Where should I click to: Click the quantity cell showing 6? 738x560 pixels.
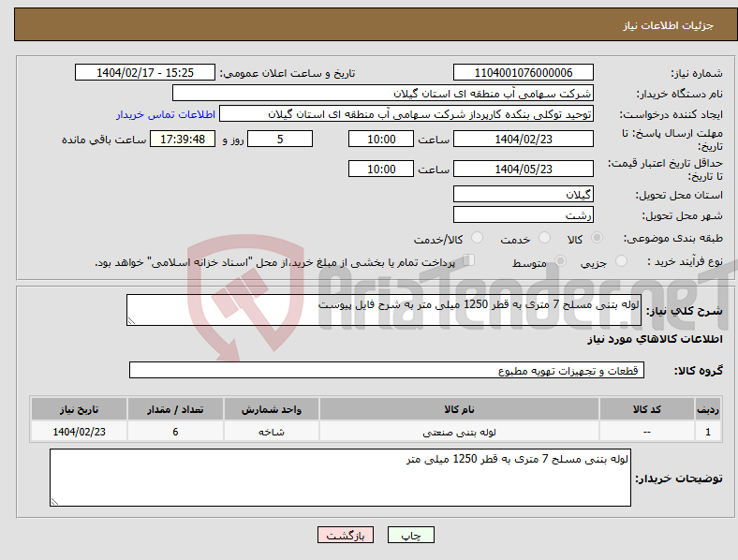coord(175,431)
